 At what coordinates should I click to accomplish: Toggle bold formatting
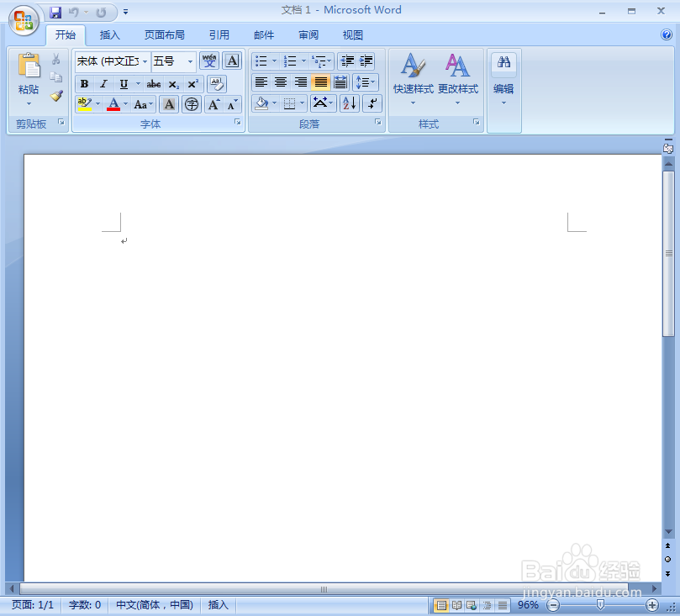[x=85, y=84]
